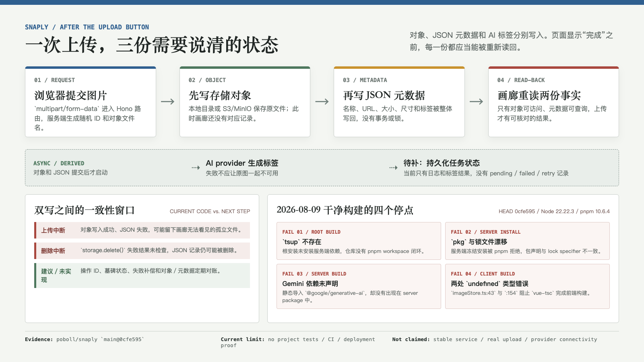The image size is (644, 362).
Task: Click the "Gemini 依赖未声明" heading
Action: 310,284
